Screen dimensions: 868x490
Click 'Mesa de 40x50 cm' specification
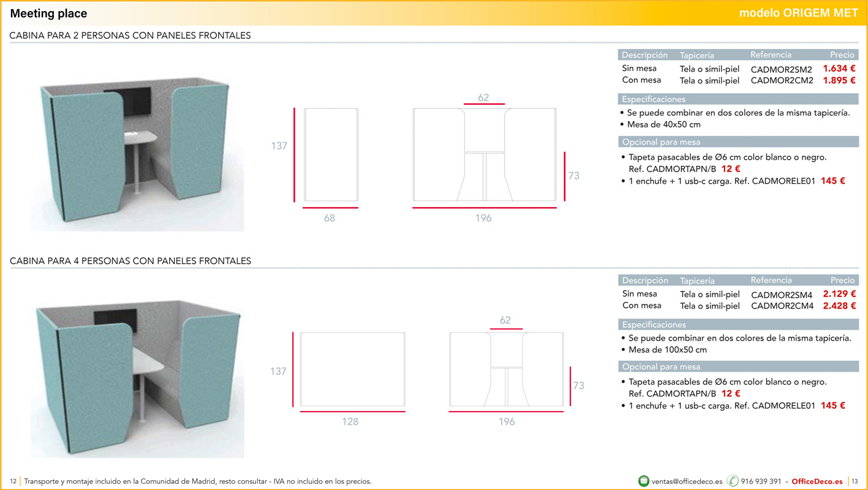(664, 124)
